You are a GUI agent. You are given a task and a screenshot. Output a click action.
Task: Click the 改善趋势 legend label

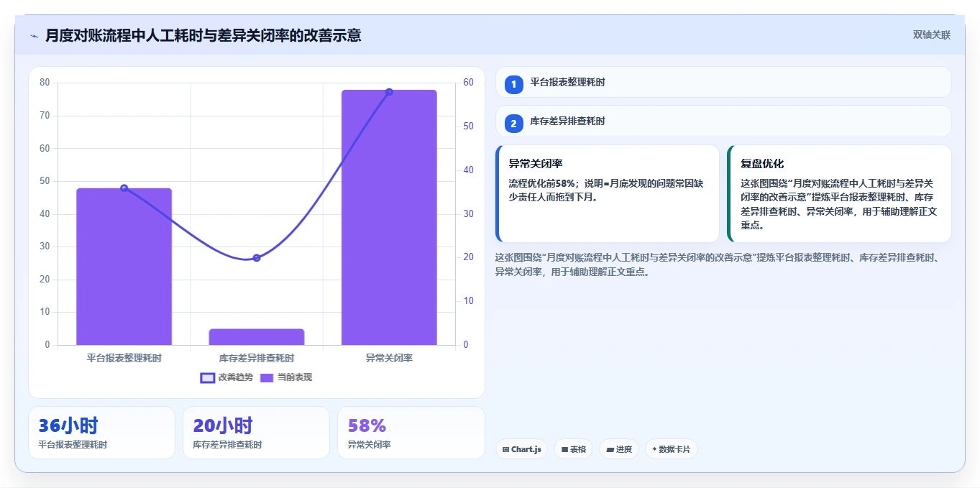236,377
